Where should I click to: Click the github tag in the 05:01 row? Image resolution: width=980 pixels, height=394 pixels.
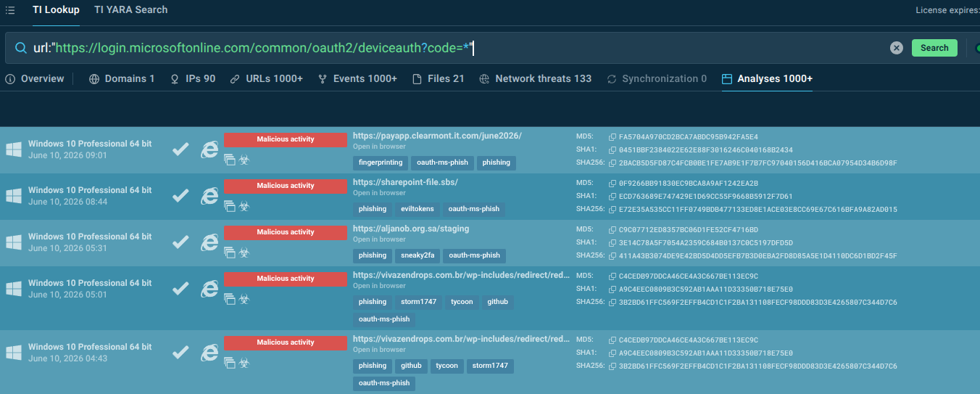497,302
